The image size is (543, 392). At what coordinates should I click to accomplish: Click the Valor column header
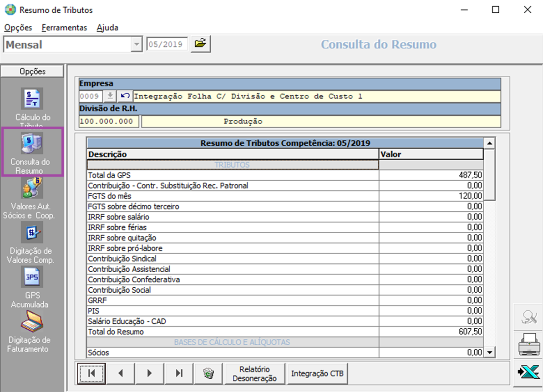point(431,154)
